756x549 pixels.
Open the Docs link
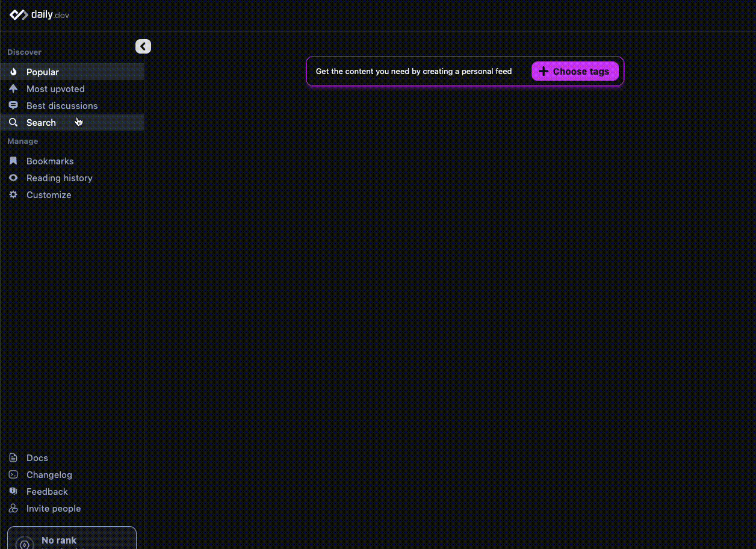(72, 457)
